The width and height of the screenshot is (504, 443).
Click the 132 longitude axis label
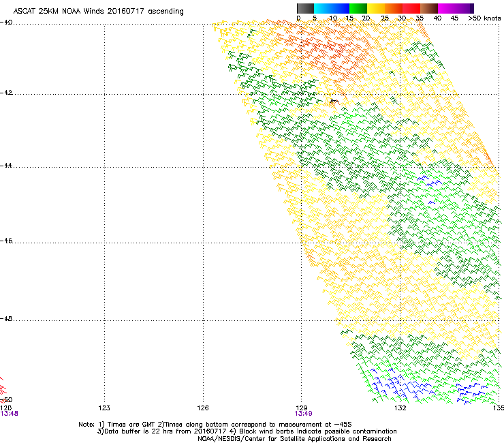tap(400, 408)
